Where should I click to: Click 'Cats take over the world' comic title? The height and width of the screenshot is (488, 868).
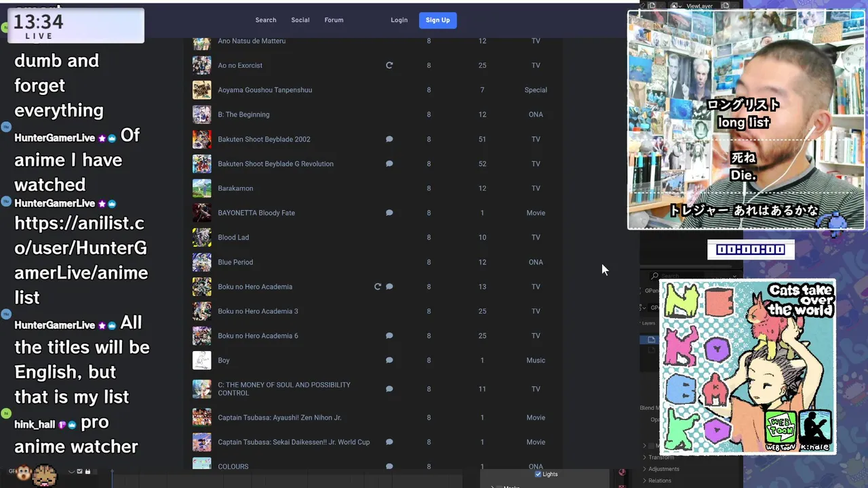(x=800, y=300)
